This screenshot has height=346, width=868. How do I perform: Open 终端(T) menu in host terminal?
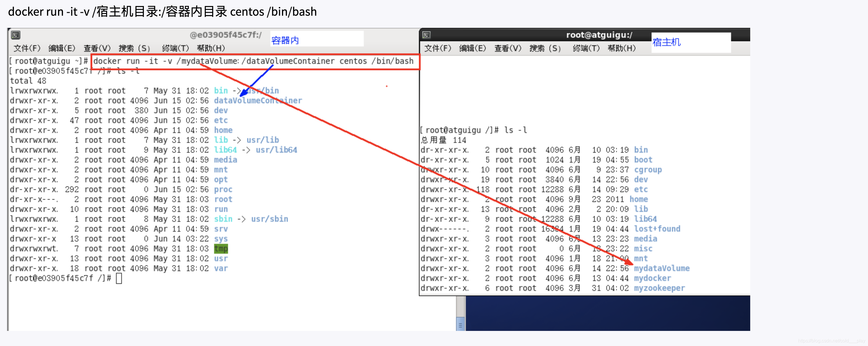point(586,48)
